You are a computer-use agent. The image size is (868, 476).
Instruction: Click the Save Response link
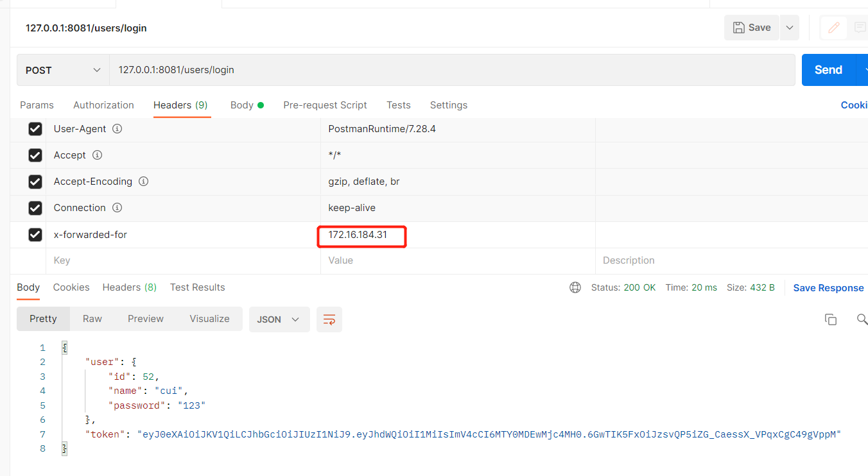tap(829, 287)
